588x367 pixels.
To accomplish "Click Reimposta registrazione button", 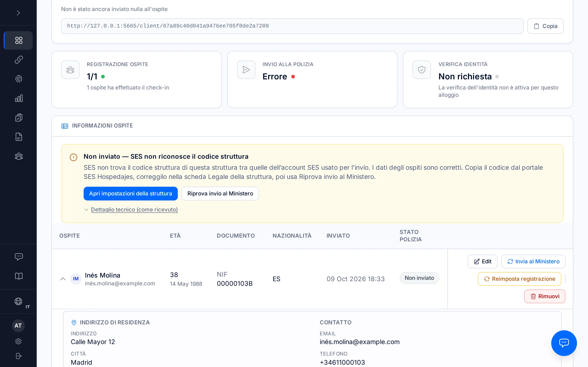I will pos(519,279).
